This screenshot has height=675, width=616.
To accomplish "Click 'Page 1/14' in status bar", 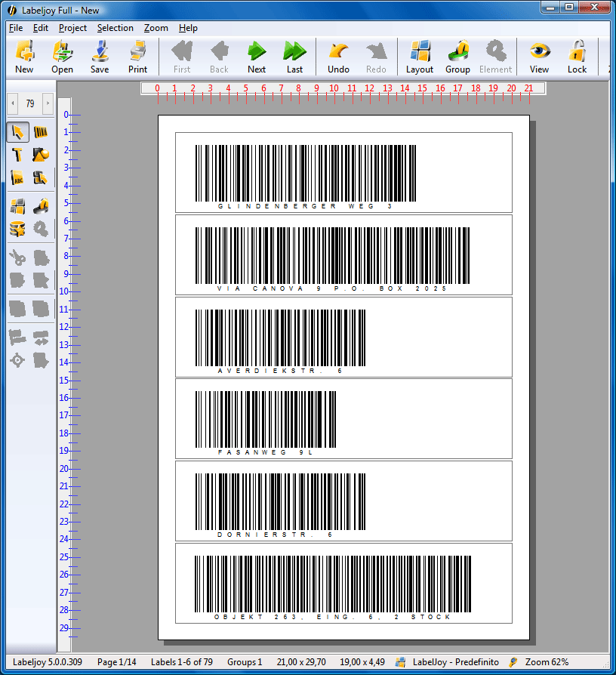I will pyautogui.click(x=117, y=662).
